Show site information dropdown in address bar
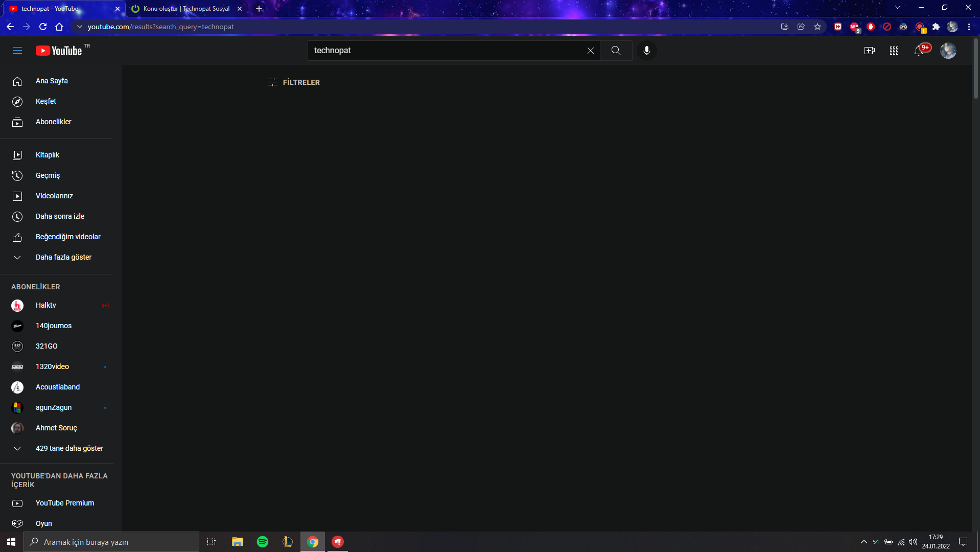 pos(79,27)
